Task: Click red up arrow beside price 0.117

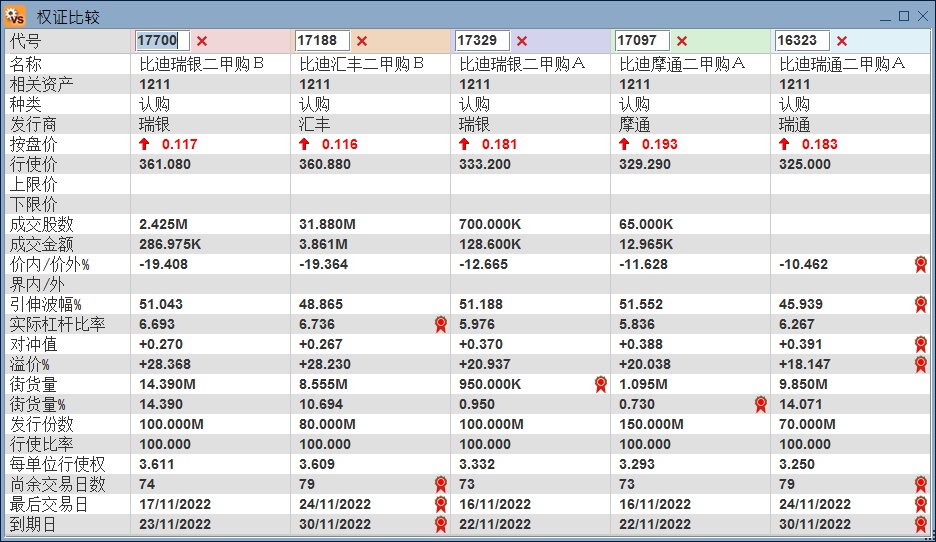Action: point(144,144)
